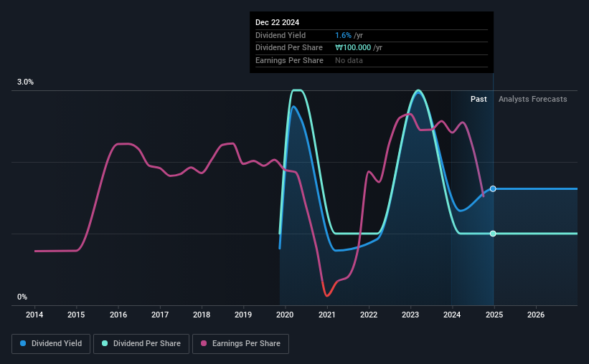
Task: Select the teal Dividend Per Share data point marker
Action: 493,234
